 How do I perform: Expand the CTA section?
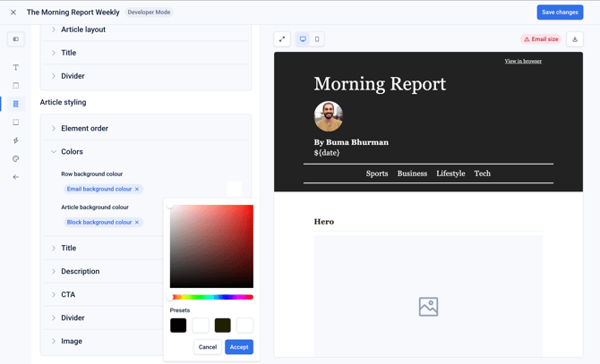[x=103, y=294]
